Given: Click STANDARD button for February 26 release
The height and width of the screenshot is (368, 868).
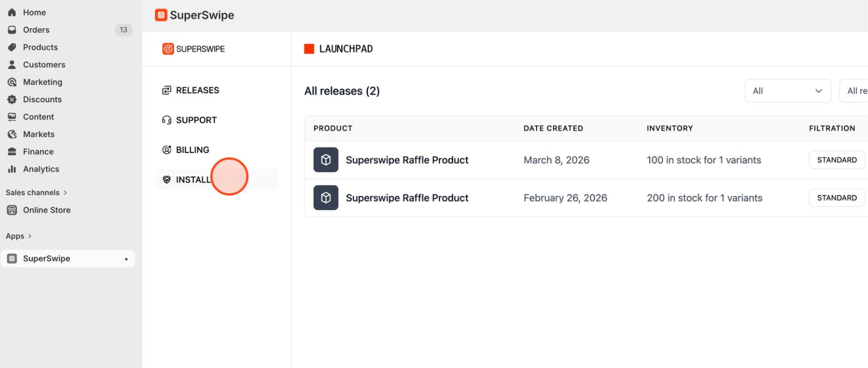Looking at the screenshot, I should click(x=836, y=198).
